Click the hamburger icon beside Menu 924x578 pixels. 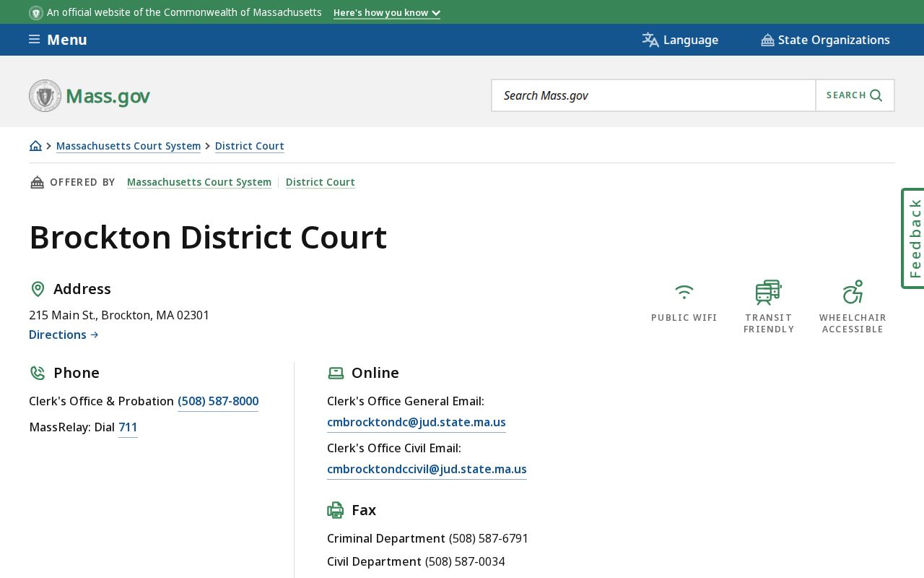click(34, 39)
